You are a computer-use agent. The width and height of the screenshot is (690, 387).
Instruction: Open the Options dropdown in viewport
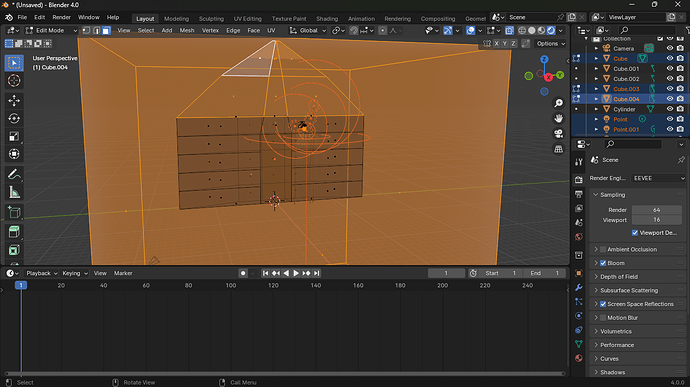click(551, 44)
